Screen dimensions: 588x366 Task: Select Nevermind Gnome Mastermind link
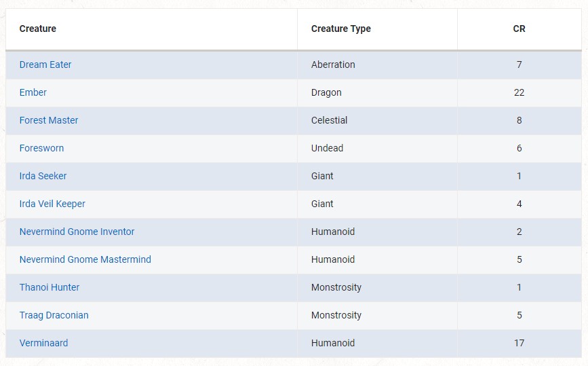click(x=85, y=259)
